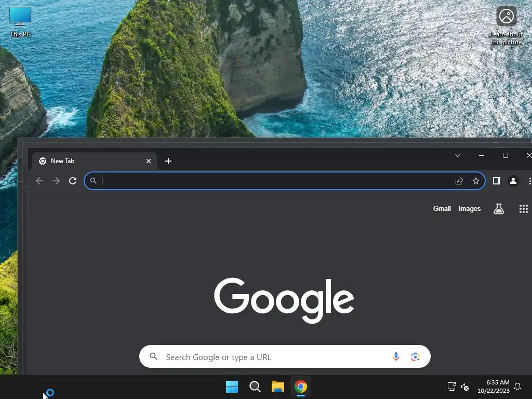Open a new tab with plus button

pos(168,161)
